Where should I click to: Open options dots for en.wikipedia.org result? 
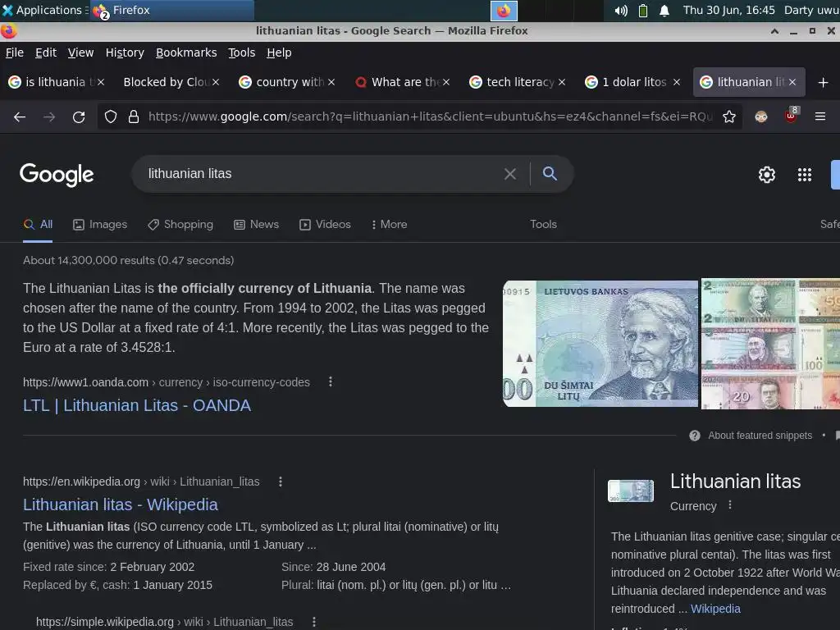click(281, 482)
